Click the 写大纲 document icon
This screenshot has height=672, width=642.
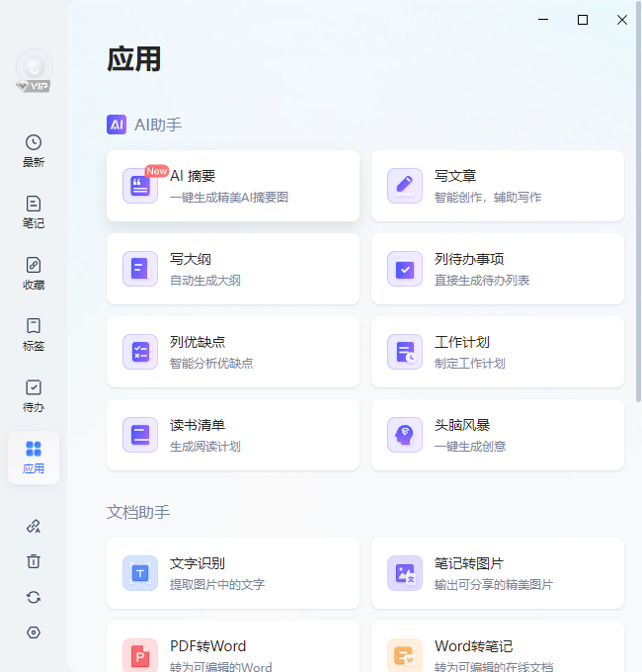140,269
